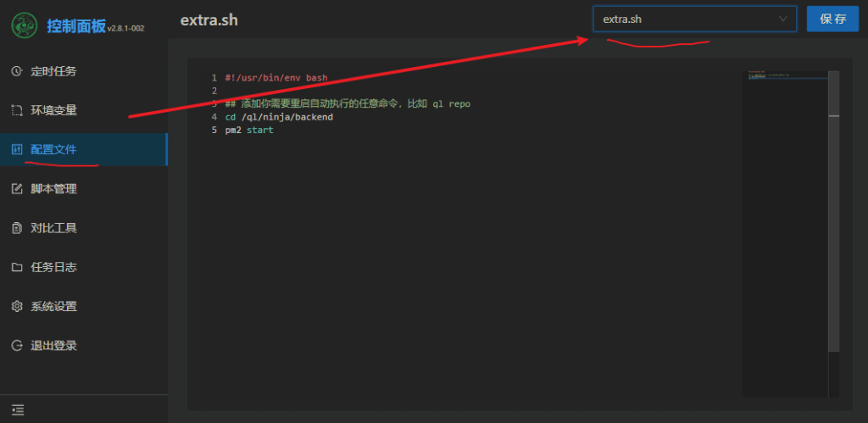Screen dimensions: 868x423
Task: Click line number 2 in gutter
Action: coord(214,91)
